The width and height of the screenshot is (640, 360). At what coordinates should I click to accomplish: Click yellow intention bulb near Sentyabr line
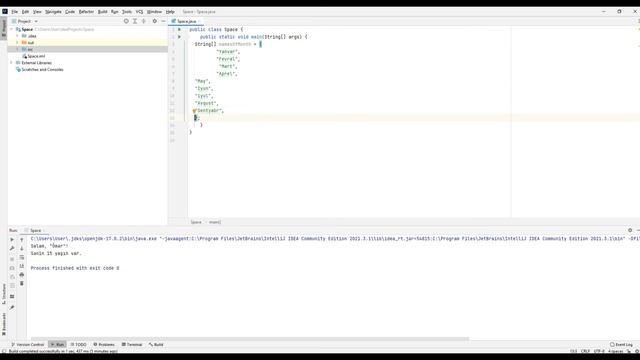pyautogui.click(x=195, y=111)
